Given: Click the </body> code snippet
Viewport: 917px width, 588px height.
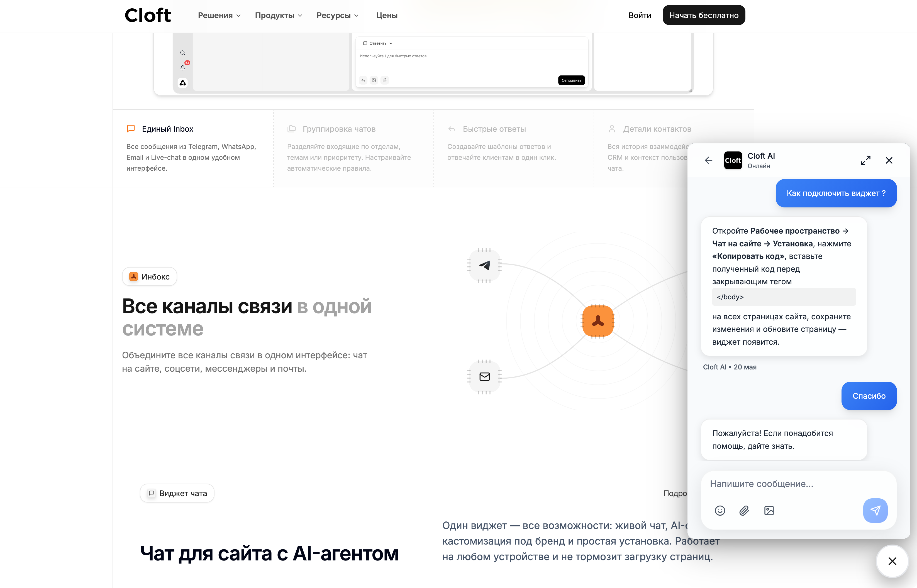Looking at the screenshot, I should (x=784, y=297).
